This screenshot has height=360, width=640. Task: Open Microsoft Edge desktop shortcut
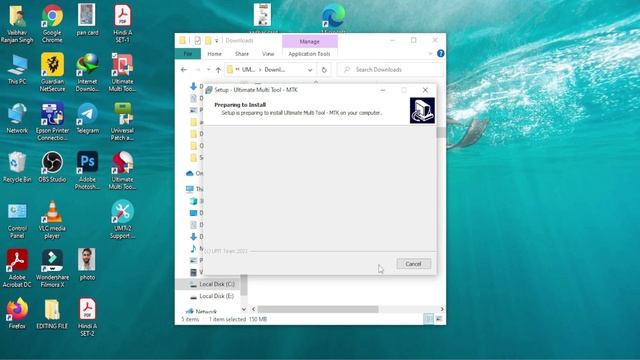click(333, 18)
